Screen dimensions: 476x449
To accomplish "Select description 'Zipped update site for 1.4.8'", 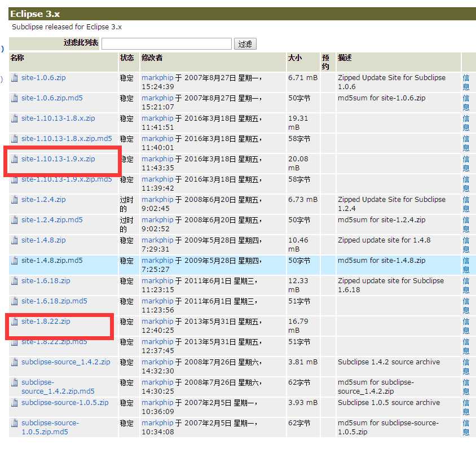I will (384, 240).
